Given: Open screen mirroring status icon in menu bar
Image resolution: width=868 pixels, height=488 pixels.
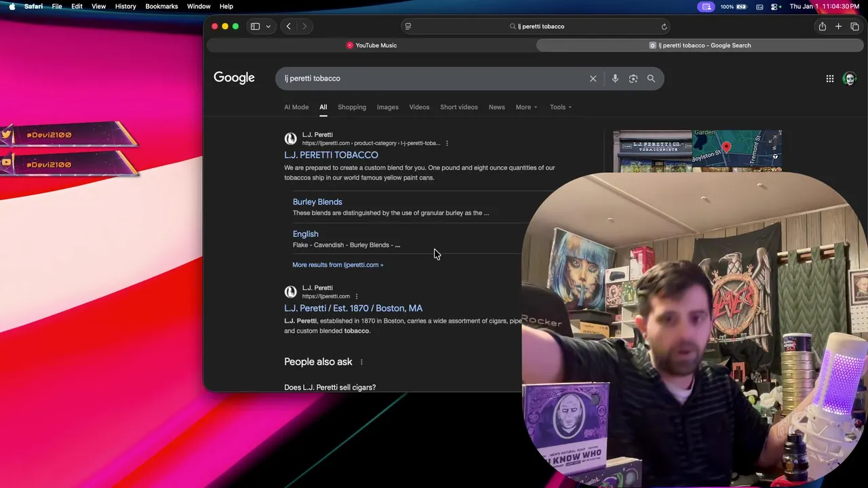Looking at the screenshot, I should 707,6.
